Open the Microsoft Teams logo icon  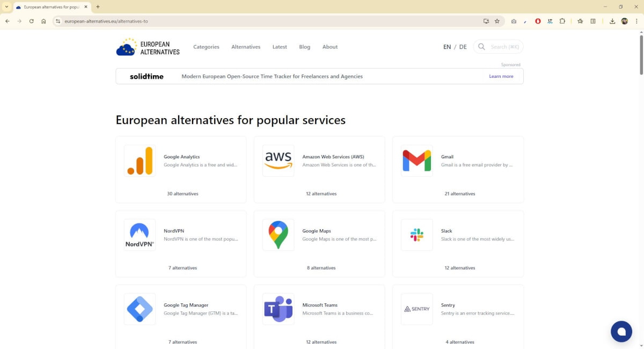pyautogui.click(x=278, y=309)
